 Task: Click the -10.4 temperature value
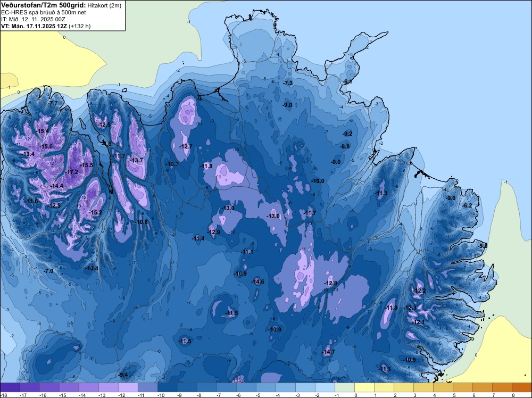[92, 268]
